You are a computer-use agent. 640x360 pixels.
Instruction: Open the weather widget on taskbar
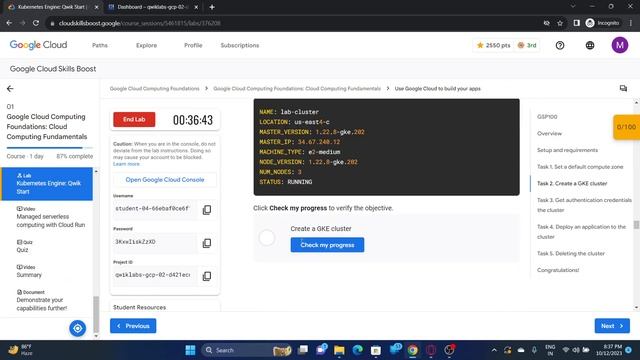click(x=20, y=350)
